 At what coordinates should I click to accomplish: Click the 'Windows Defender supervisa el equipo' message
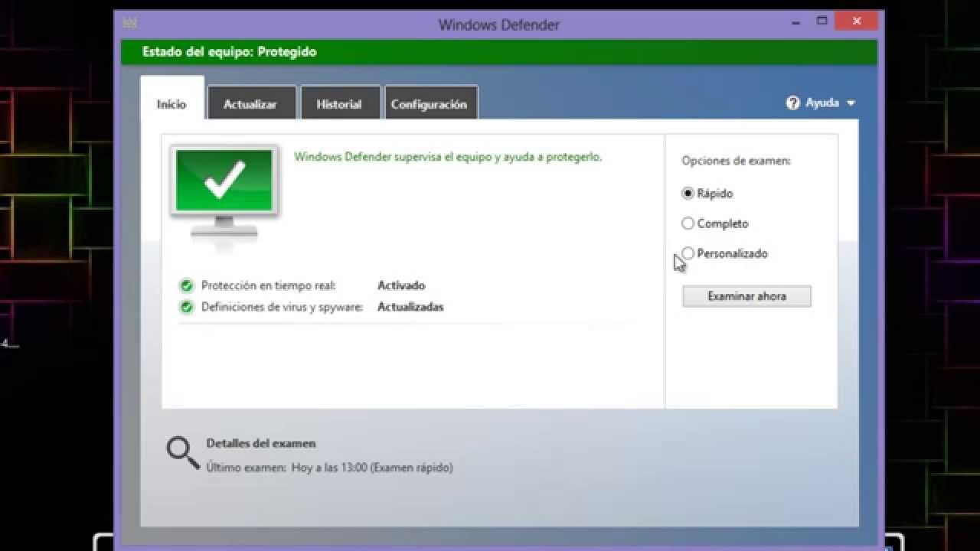448,157
